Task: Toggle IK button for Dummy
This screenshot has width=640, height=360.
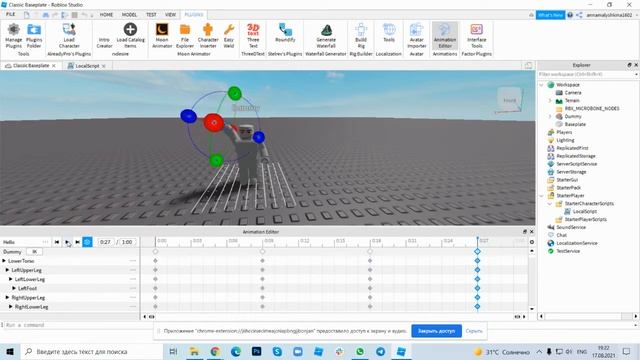Action: click(x=35, y=252)
